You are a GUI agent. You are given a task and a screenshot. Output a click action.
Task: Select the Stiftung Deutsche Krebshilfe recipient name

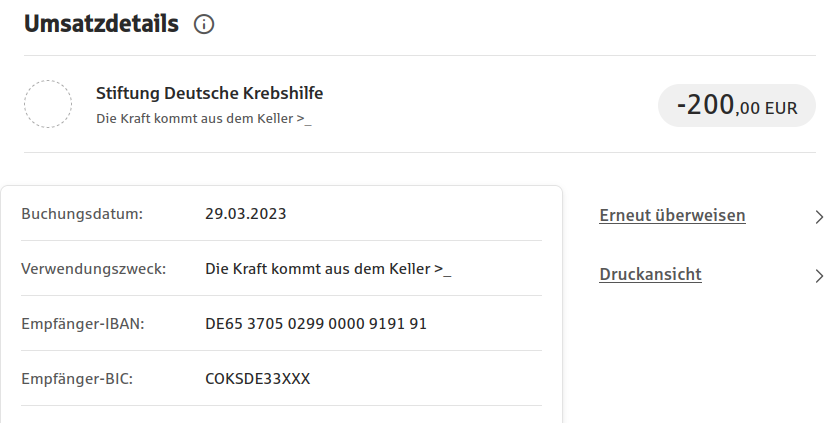click(209, 94)
